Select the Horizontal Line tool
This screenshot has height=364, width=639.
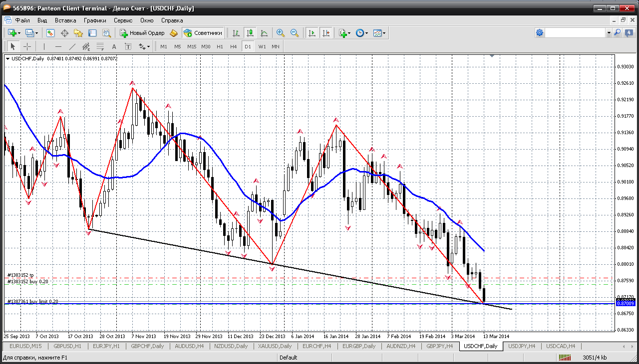(58, 46)
